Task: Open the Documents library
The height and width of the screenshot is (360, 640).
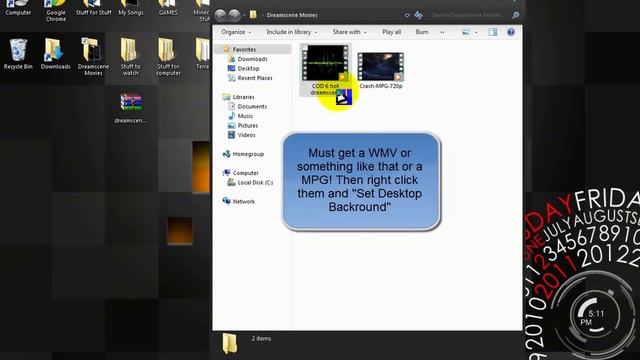Action: 252,107
